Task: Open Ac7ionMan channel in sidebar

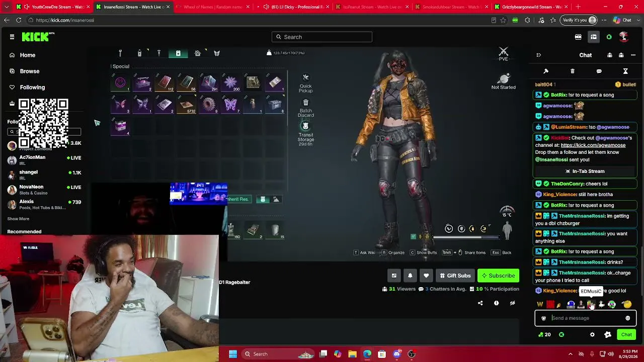Action: 44,160
